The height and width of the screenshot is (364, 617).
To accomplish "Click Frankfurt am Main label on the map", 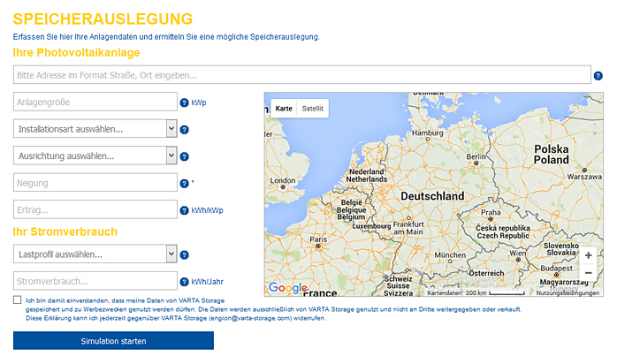I will tap(408, 228).
